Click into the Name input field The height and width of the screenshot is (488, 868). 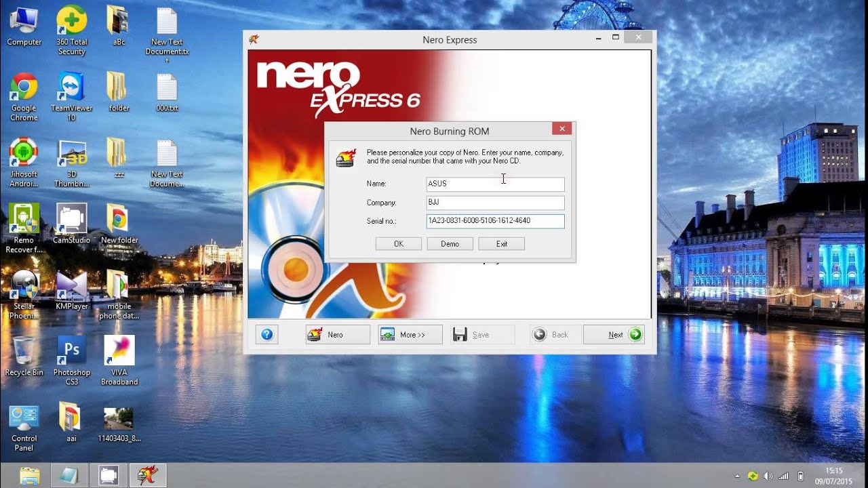tap(495, 184)
